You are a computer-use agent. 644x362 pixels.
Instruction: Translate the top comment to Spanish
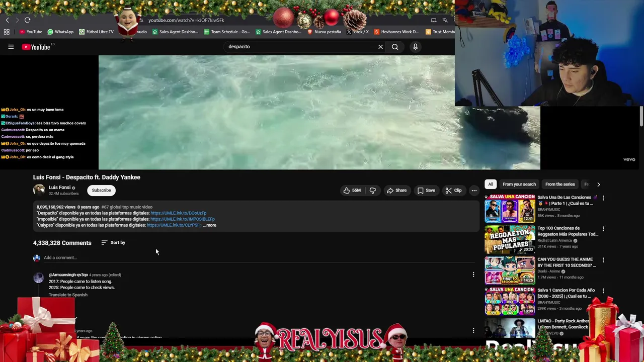pos(68,295)
